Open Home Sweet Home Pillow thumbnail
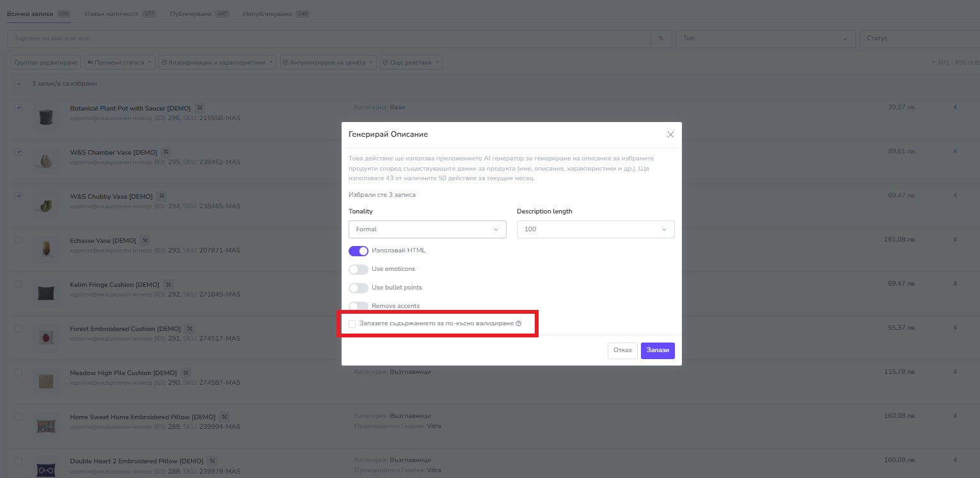The height and width of the screenshot is (478, 980). (45, 426)
